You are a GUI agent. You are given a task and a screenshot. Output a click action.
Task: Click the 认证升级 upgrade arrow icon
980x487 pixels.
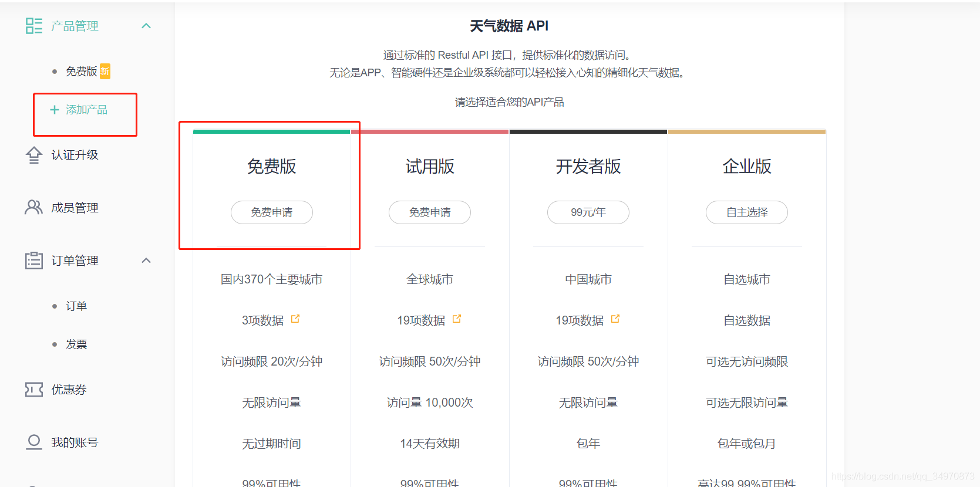pyautogui.click(x=34, y=155)
